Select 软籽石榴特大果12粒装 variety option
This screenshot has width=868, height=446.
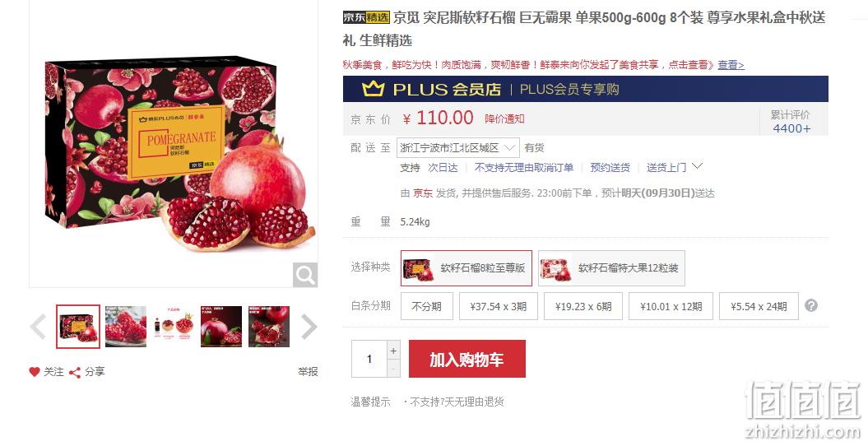coord(611,268)
